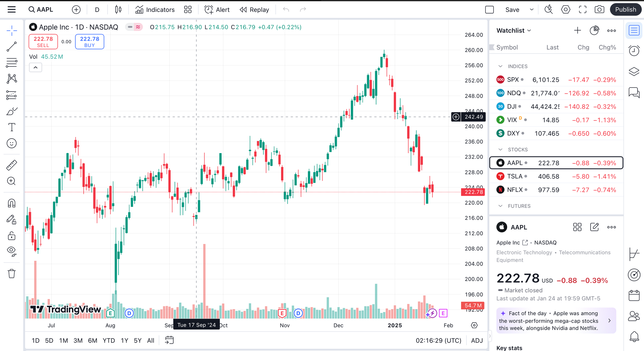Viewport: 644px width, 351px height.
Task: Take a chart snapshot with camera icon
Action: click(599, 10)
